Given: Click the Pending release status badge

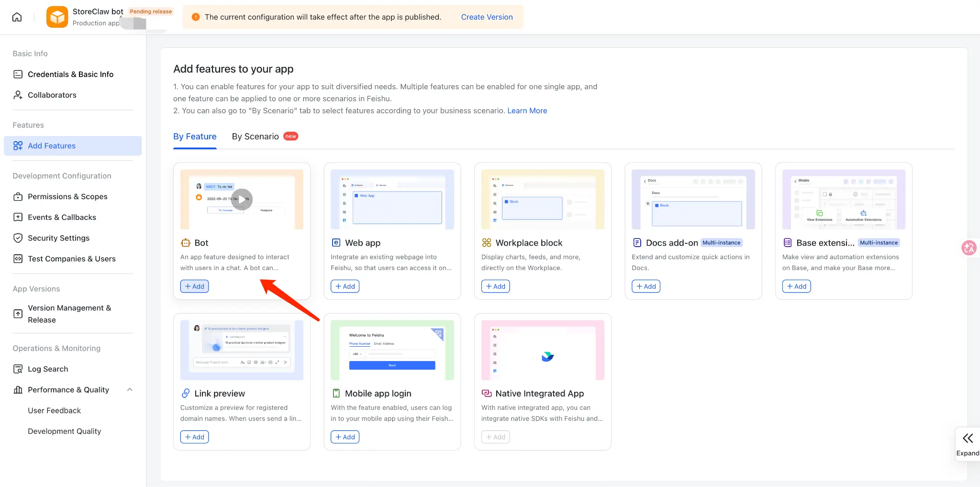Looking at the screenshot, I should click(151, 11).
